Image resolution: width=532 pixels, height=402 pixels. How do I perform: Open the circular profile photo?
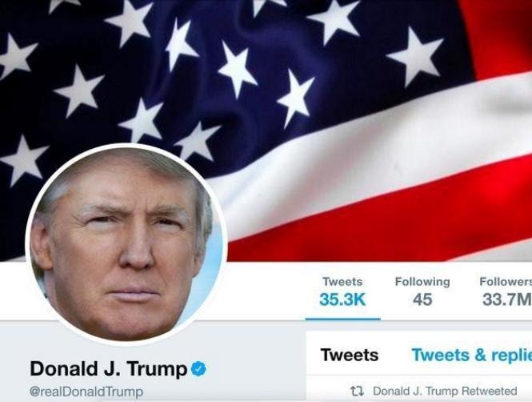tap(126, 244)
